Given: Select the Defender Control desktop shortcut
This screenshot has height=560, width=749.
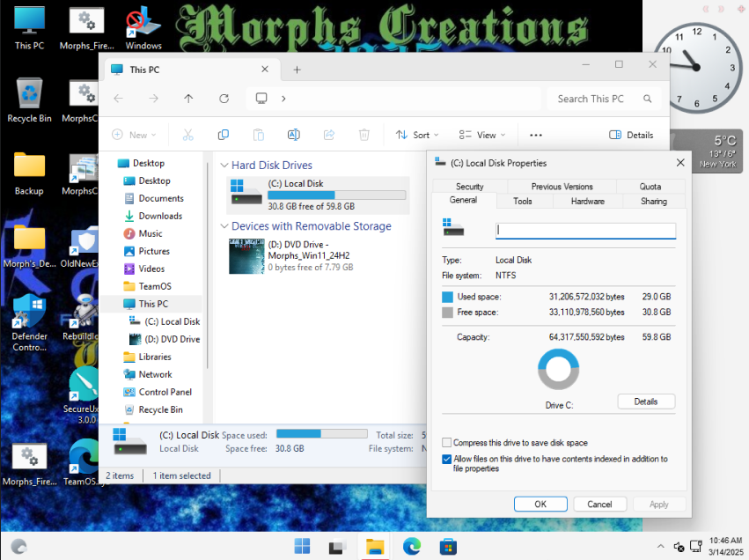Looking at the screenshot, I should pyautogui.click(x=29, y=322).
